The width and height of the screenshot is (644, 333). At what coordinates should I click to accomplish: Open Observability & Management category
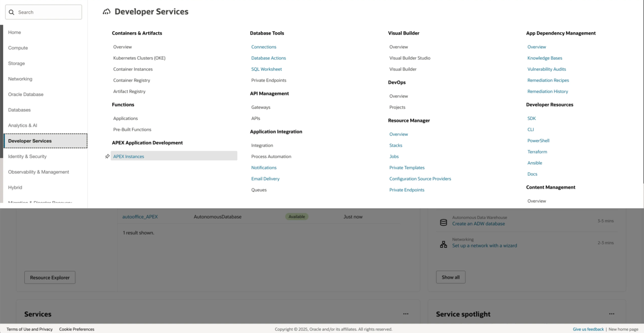click(39, 172)
